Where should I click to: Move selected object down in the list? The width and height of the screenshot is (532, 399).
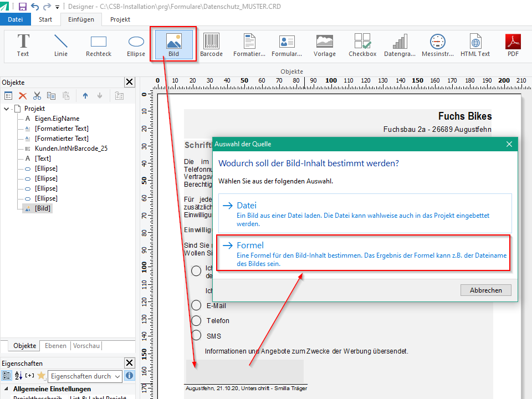coord(100,96)
